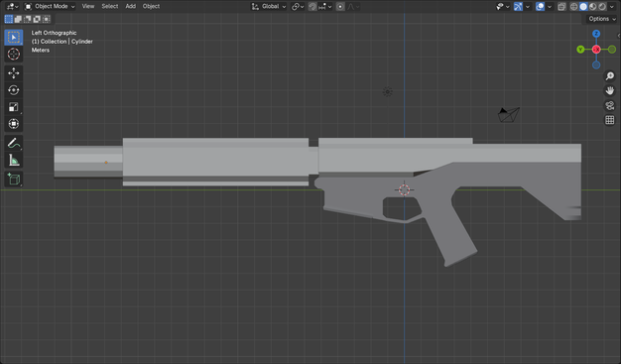This screenshot has height=364, width=621.
Task: Toggle show overlays button
Action: click(540, 6)
